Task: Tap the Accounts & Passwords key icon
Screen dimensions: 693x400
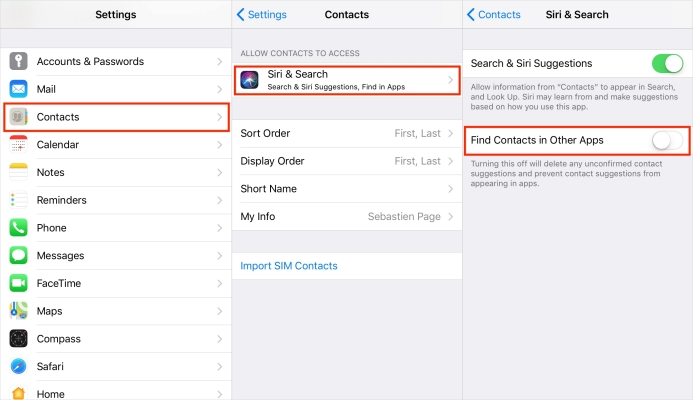Action: coord(19,61)
